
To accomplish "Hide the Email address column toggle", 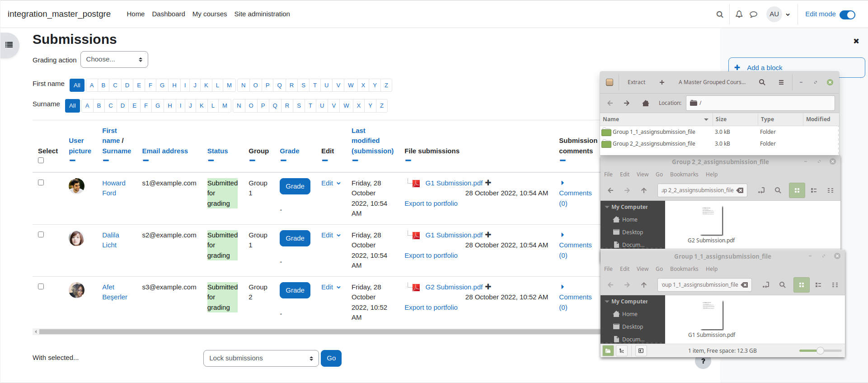I will (145, 161).
